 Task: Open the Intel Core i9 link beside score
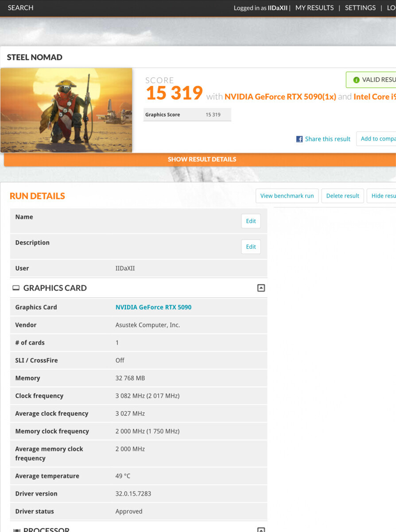tap(374, 97)
